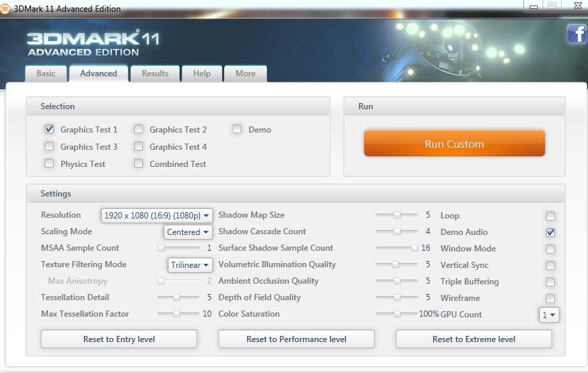Click Reset to Entry level
The image size is (588, 373).
119,339
